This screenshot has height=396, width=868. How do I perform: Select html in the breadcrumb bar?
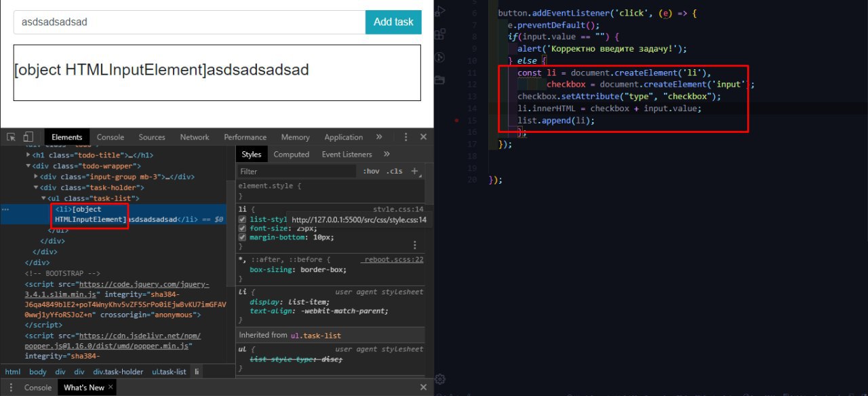tap(12, 372)
